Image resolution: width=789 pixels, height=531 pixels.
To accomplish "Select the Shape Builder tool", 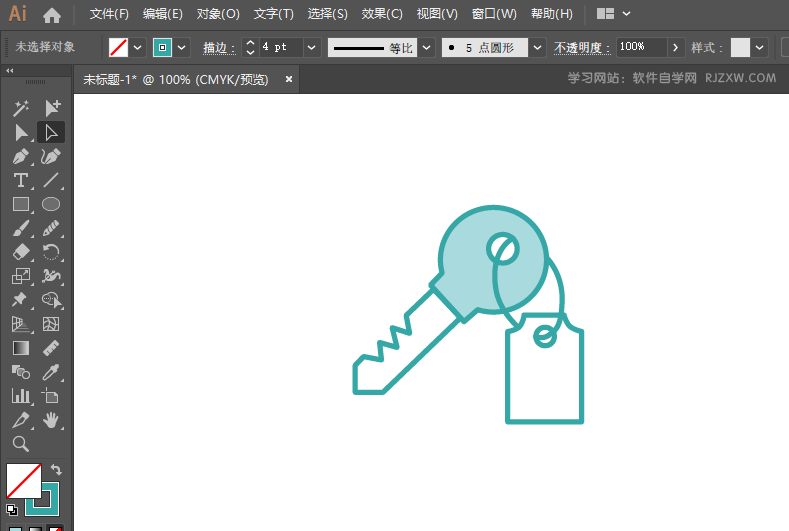I will click(x=51, y=300).
